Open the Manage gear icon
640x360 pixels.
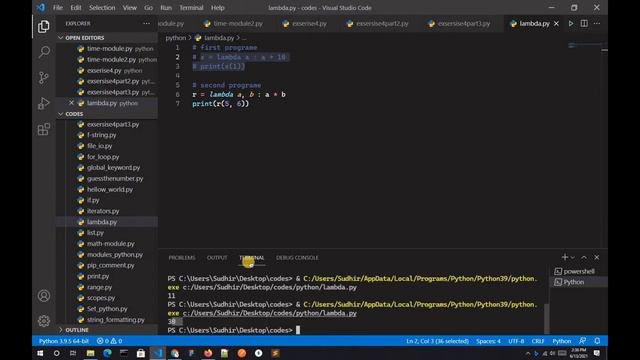point(44,321)
